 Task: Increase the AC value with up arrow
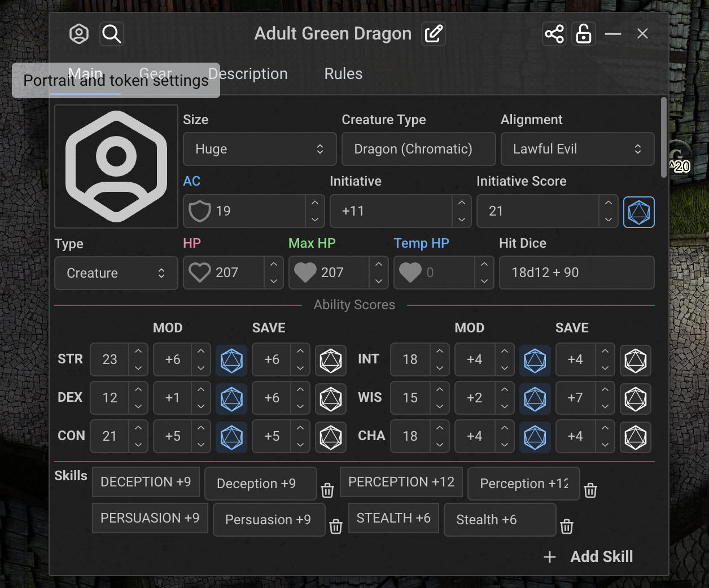click(x=315, y=203)
